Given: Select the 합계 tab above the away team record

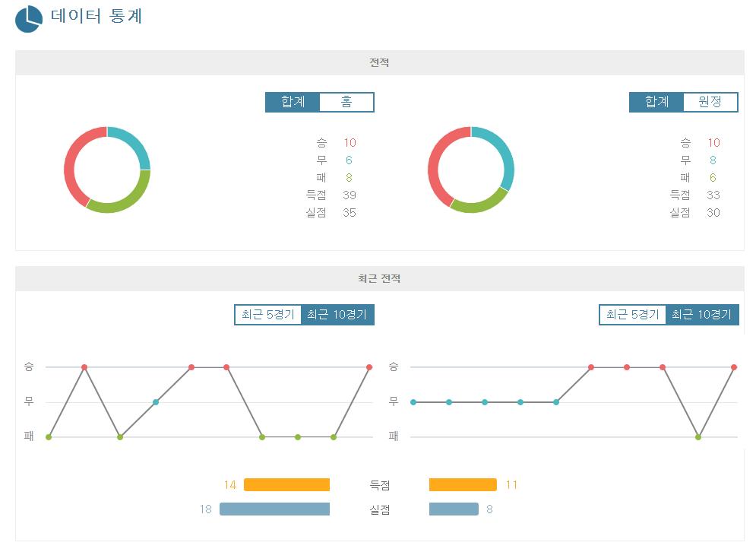Looking at the screenshot, I should 656,102.
